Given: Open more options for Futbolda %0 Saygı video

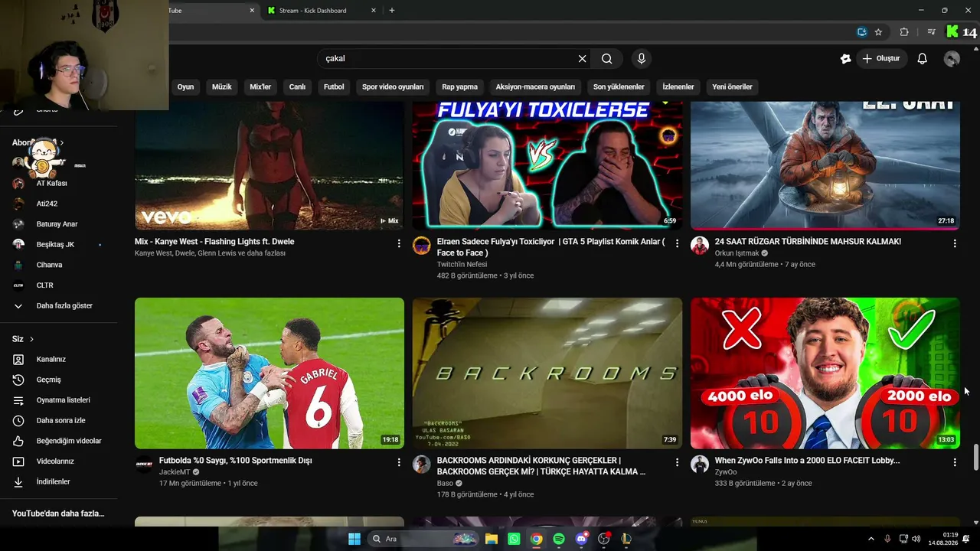Looking at the screenshot, I should tap(399, 462).
